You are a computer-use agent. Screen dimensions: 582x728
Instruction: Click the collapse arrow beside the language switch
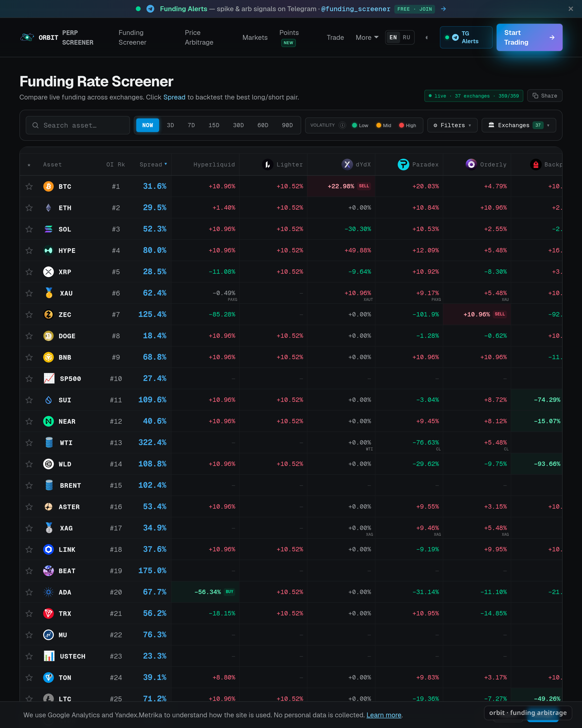pyautogui.click(x=427, y=37)
